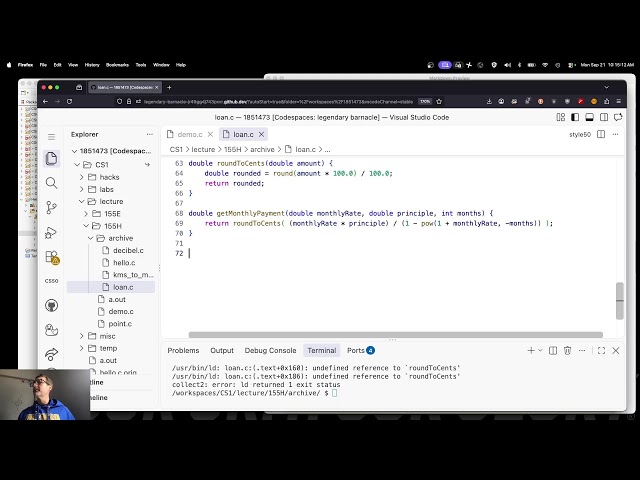Collapse the 1851473 workspace root folder
The image size is (640, 480).
pos(74,151)
